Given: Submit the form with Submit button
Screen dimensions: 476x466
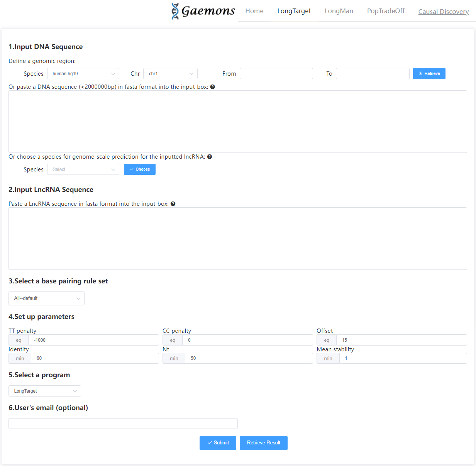Looking at the screenshot, I should tap(218, 443).
